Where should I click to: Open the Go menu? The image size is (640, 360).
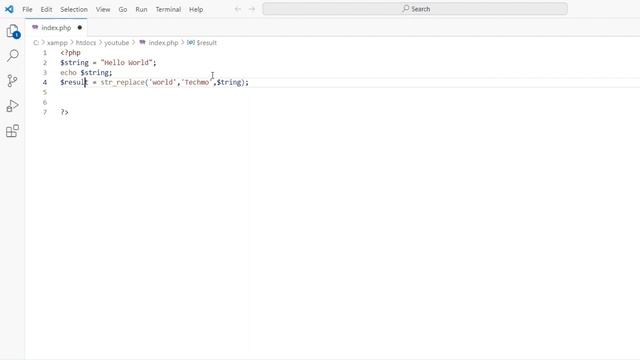[123, 9]
